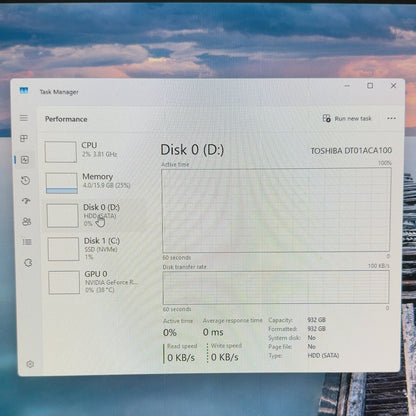The image size is (416, 416).
Task: Open the Processes page icon
Action: (24, 138)
